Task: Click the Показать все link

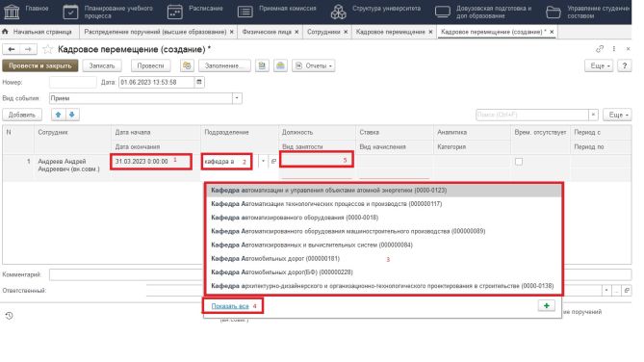Action: click(x=230, y=306)
